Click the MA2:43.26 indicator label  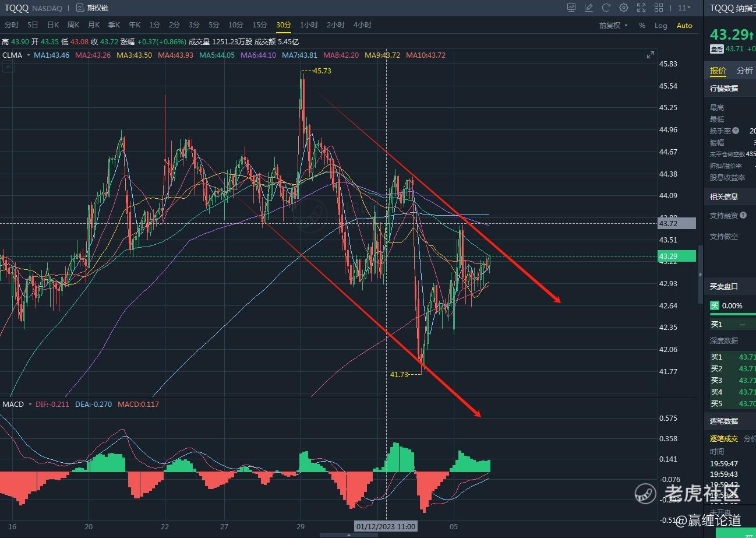tap(93, 55)
